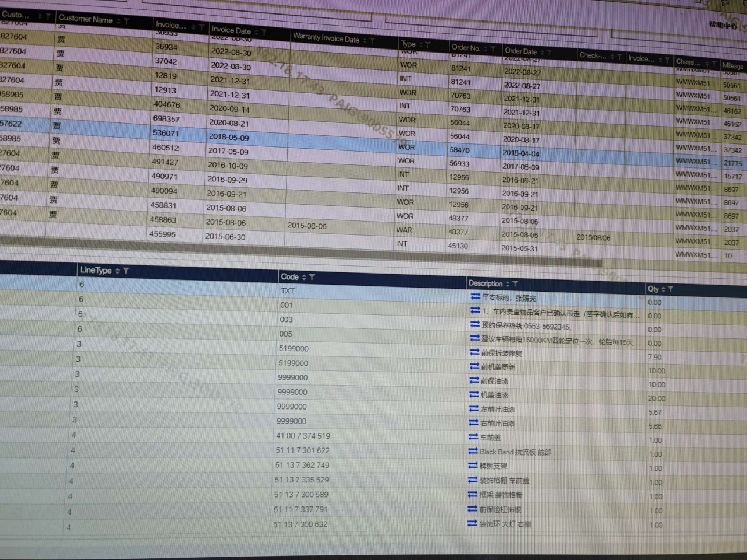The width and height of the screenshot is (747, 560).
Task: Sort the Order No. column
Action: 485,48
